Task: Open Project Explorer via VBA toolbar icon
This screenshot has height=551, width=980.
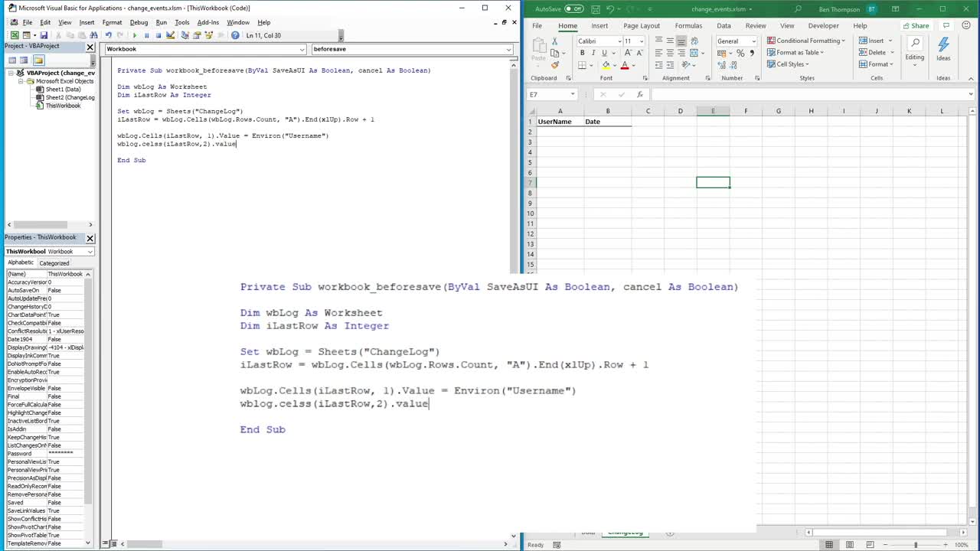Action: tap(185, 35)
